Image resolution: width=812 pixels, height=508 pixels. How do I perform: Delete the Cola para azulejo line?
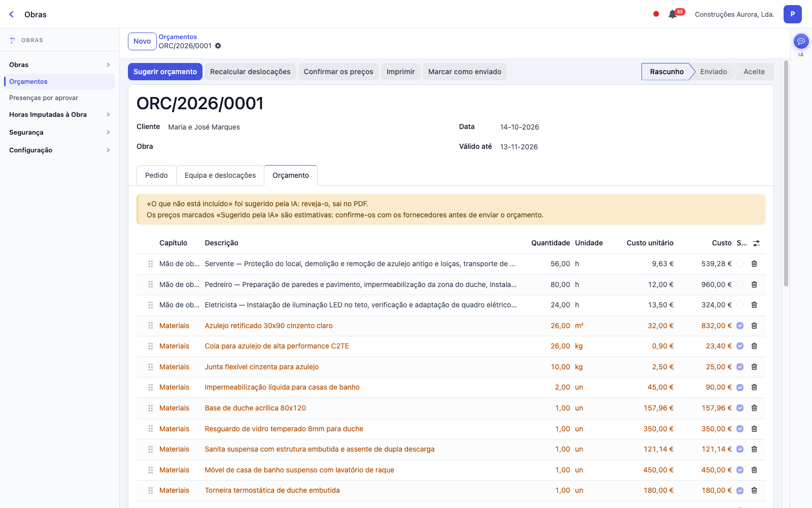tap(754, 346)
